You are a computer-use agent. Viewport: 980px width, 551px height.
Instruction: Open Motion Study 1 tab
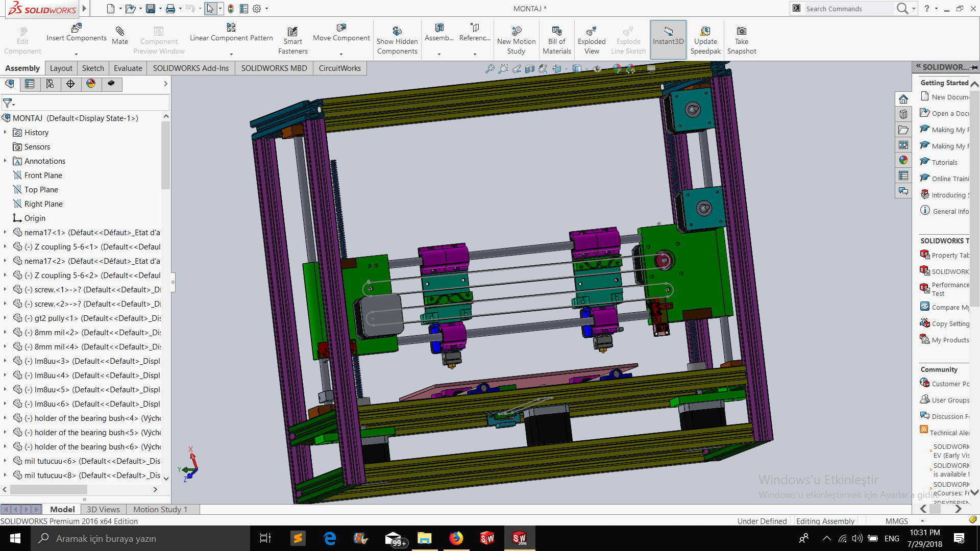(160, 509)
